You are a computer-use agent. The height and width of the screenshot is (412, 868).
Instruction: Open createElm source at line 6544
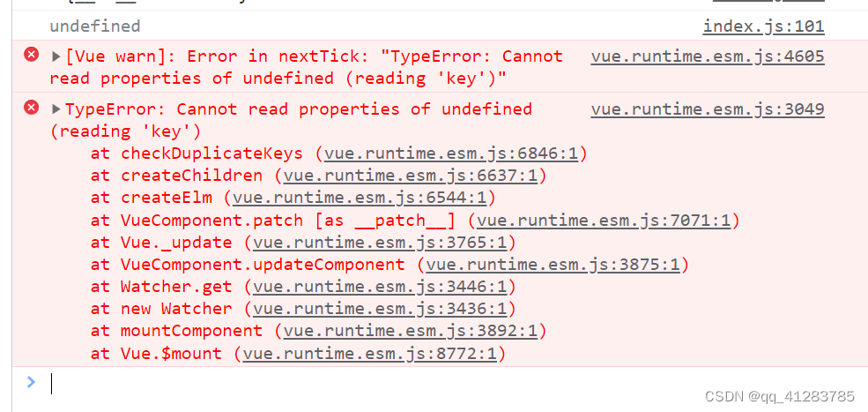(360, 198)
